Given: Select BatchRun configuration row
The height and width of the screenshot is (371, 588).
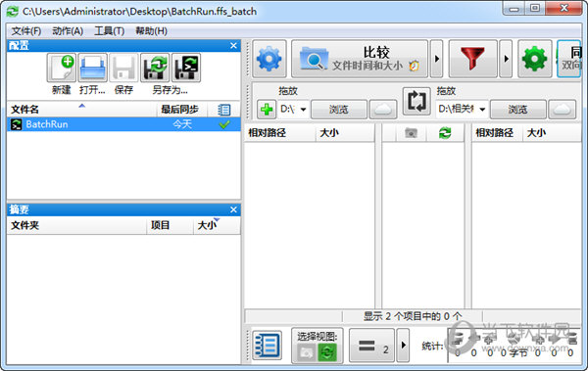Looking at the screenshot, I should pos(123,124).
